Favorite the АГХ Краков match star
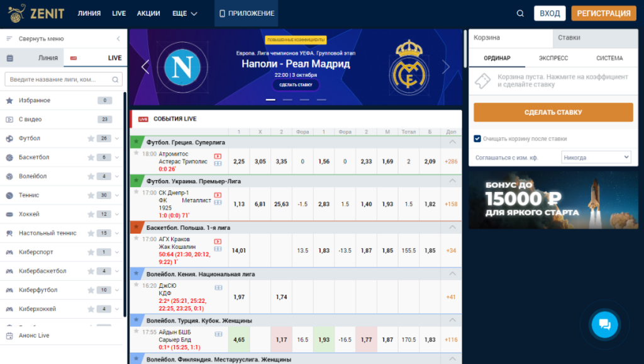This screenshot has width=644, height=364. (x=136, y=238)
